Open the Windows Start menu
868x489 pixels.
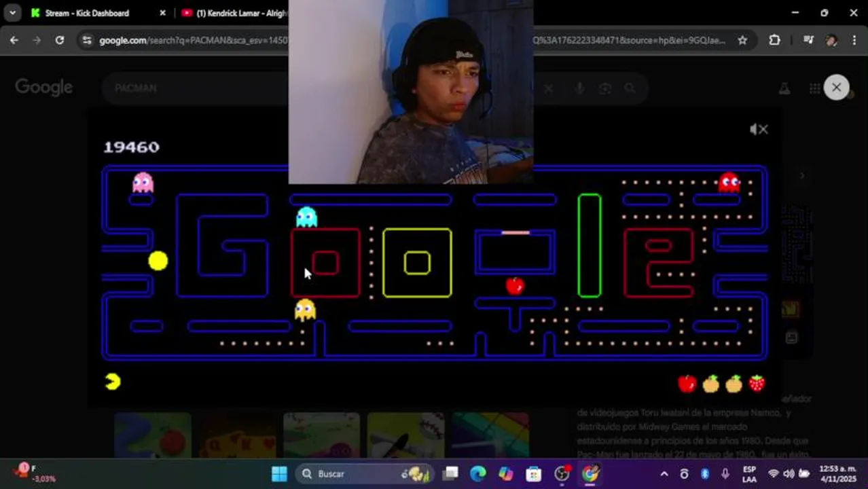[279, 473]
